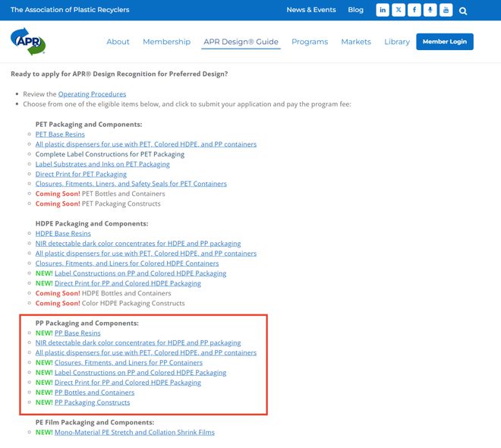
Task: Open All plastic dispensers link under PP section
Action: 146,353
